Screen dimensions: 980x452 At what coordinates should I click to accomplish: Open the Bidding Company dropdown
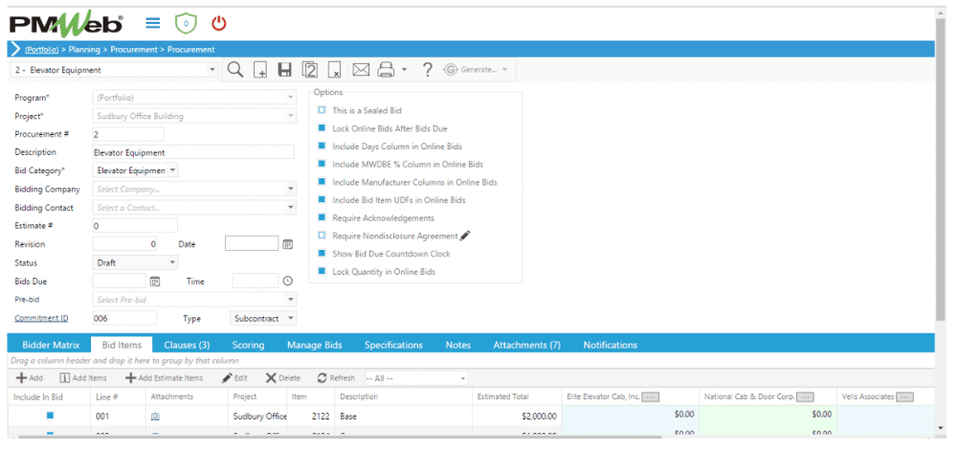(x=290, y=189)
